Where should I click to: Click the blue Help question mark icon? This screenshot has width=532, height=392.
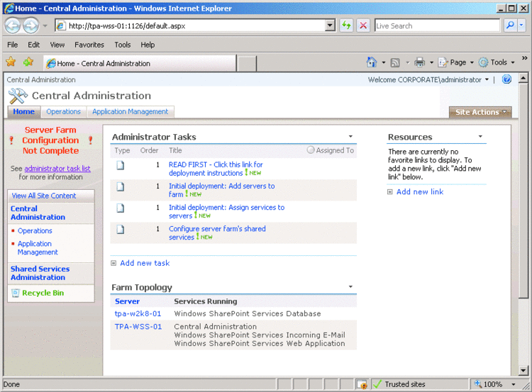point(507,79)
